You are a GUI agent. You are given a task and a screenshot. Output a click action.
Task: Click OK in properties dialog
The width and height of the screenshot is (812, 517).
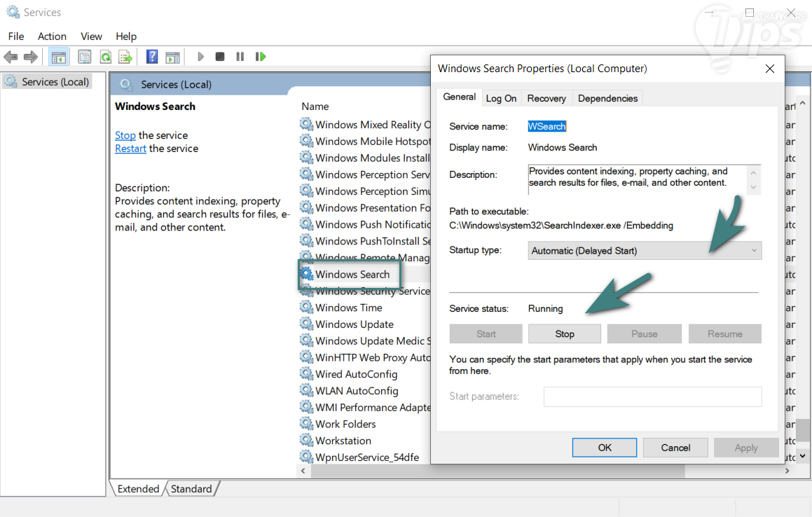click(x=605, y=448)
